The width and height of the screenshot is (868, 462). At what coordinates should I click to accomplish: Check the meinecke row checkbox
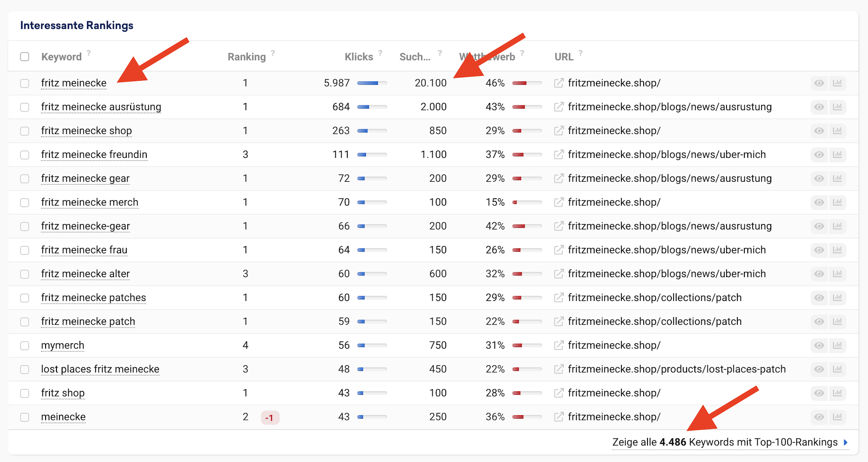[25, 417]
